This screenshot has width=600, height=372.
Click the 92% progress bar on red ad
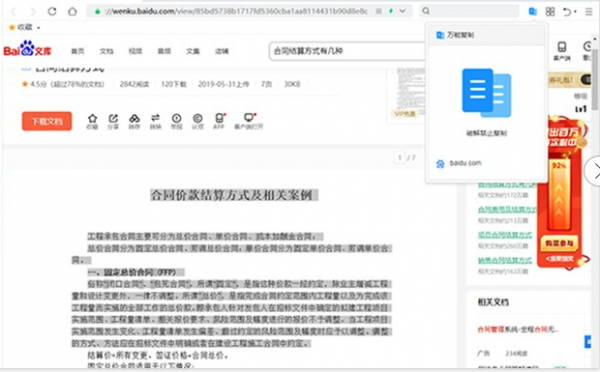559,195
